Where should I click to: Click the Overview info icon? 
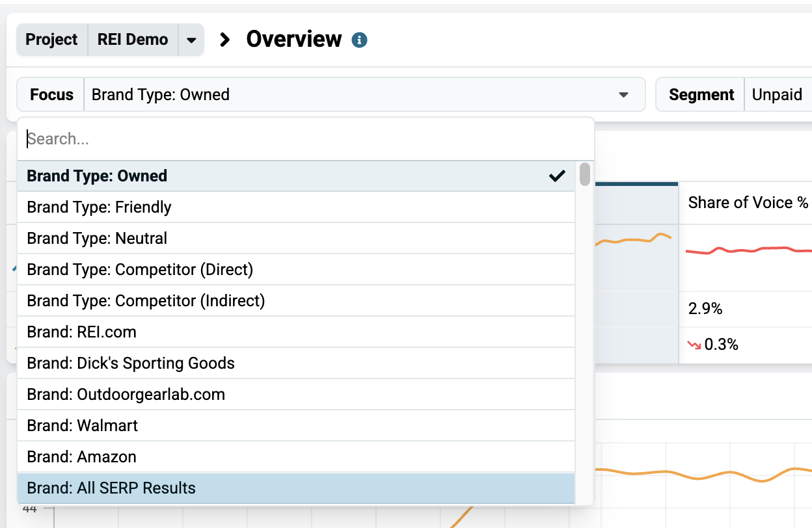coord(359,40)
